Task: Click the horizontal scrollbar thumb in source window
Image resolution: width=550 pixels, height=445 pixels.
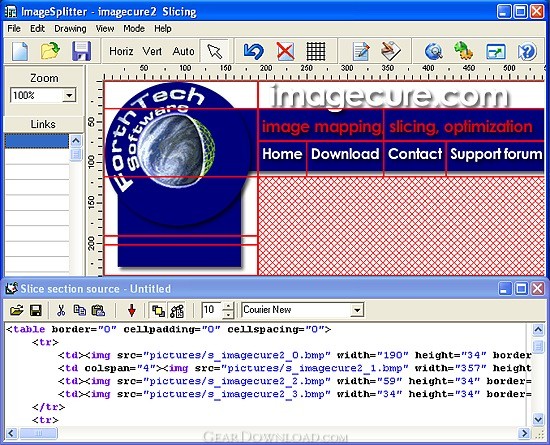Action: point(39,433)
